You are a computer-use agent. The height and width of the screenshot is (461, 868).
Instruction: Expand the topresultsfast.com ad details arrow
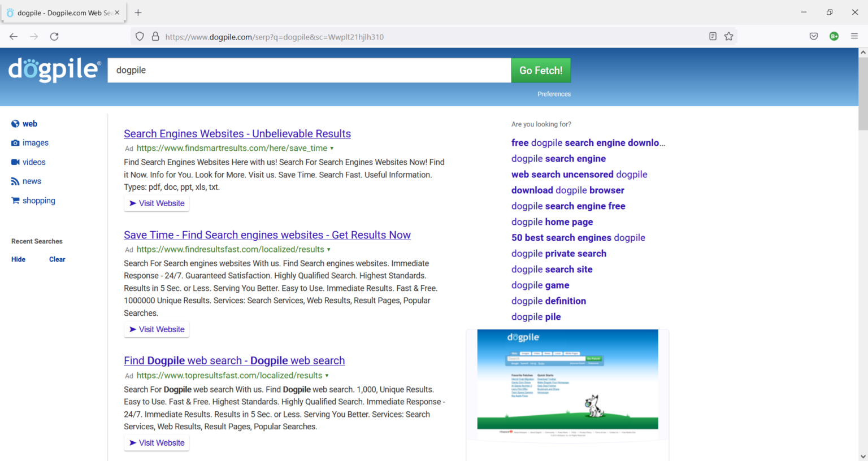coord(328,375)
